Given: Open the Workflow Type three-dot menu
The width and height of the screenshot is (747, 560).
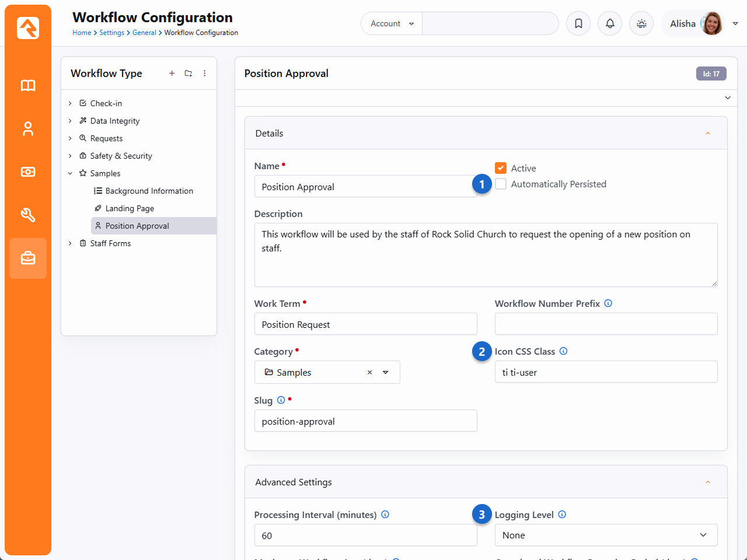Looking at the screenshot, I should (205, 73).
